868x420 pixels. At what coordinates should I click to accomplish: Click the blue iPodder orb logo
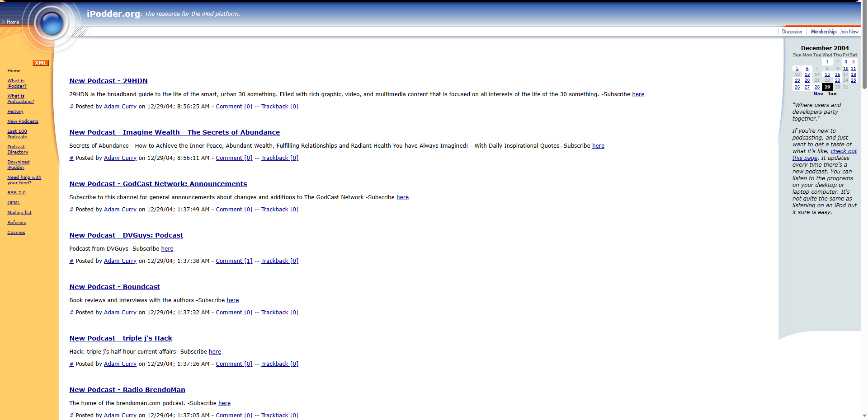[51, 23]
